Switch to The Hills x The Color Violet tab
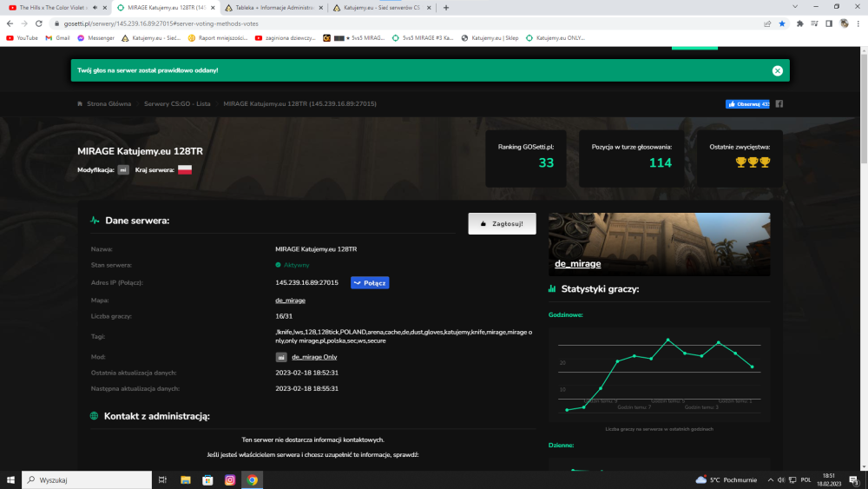868x489 pixels. tap(53, 8)
